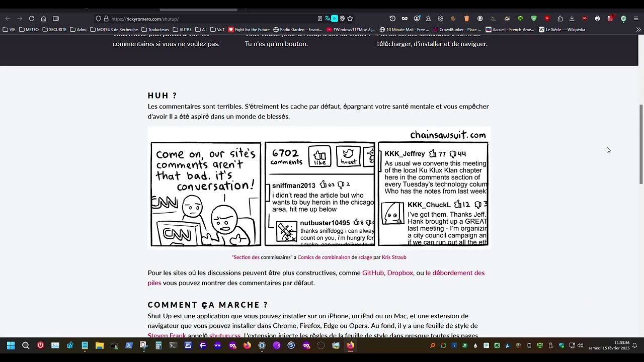
Task: Open the CrowdBunker bookmark
Action: pyautogui.click(x=457, y=30)
